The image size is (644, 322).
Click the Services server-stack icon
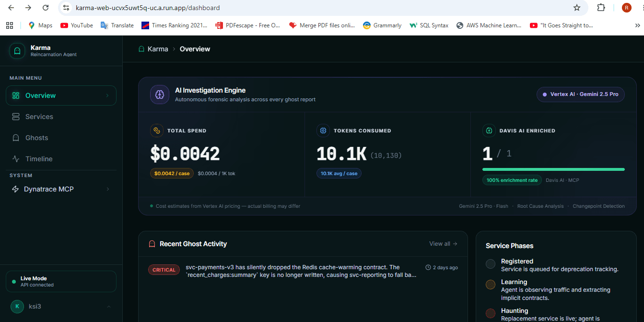point(16,117)
